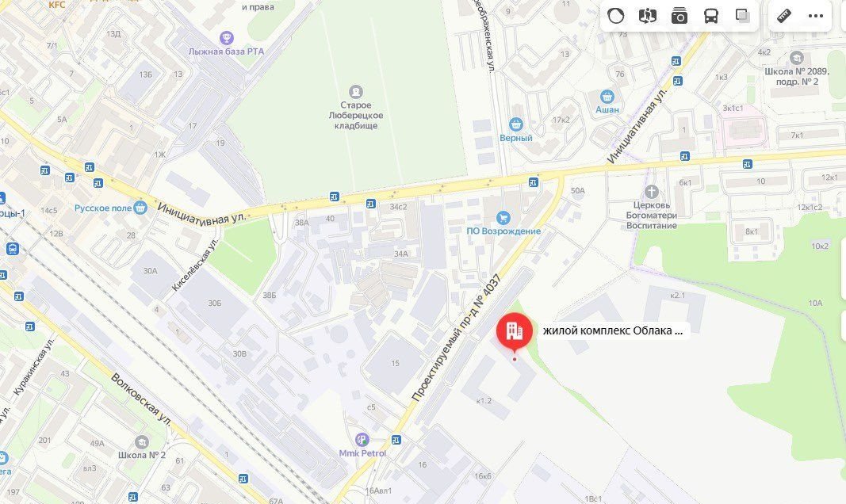
Task: Select the Верный store marker
Action: point(516,125)
